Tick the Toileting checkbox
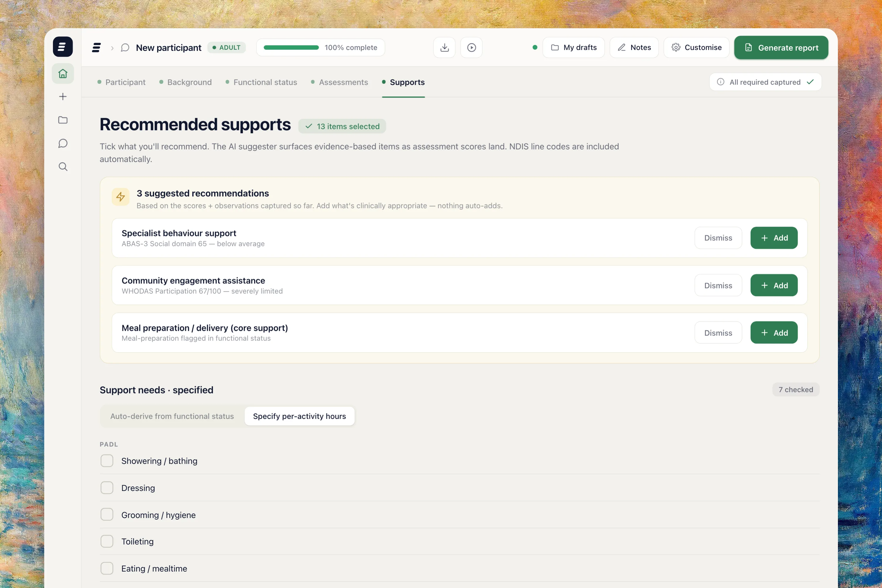This screenshot has width=882, height=588. pyautogui.click(x=107, y=542)
